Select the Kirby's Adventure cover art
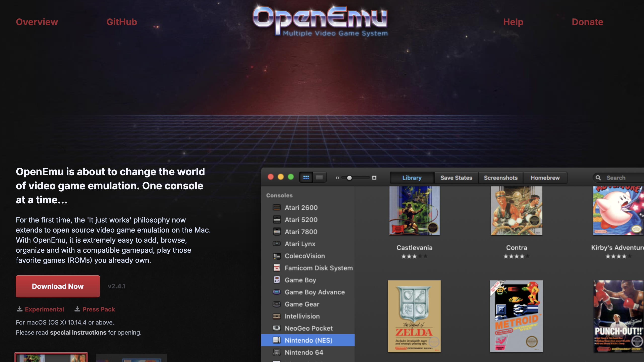The image size is (644, 362). (x=618, y=211)
